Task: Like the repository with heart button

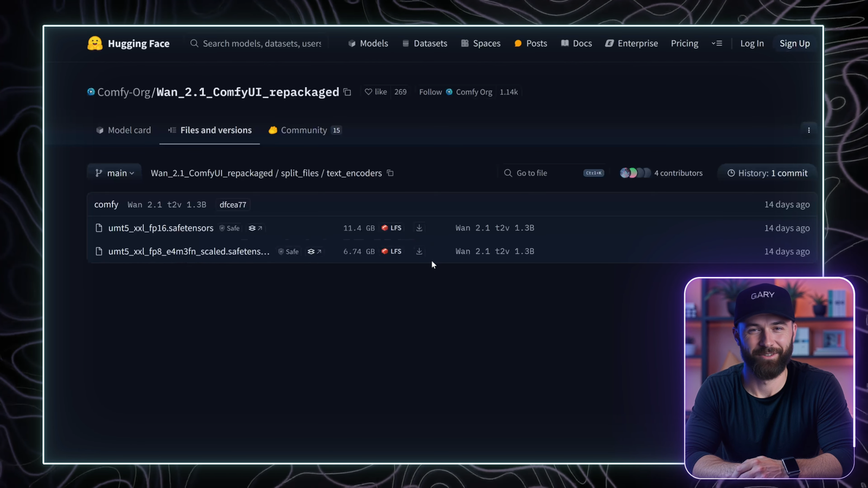Action: tap(375, 92)
